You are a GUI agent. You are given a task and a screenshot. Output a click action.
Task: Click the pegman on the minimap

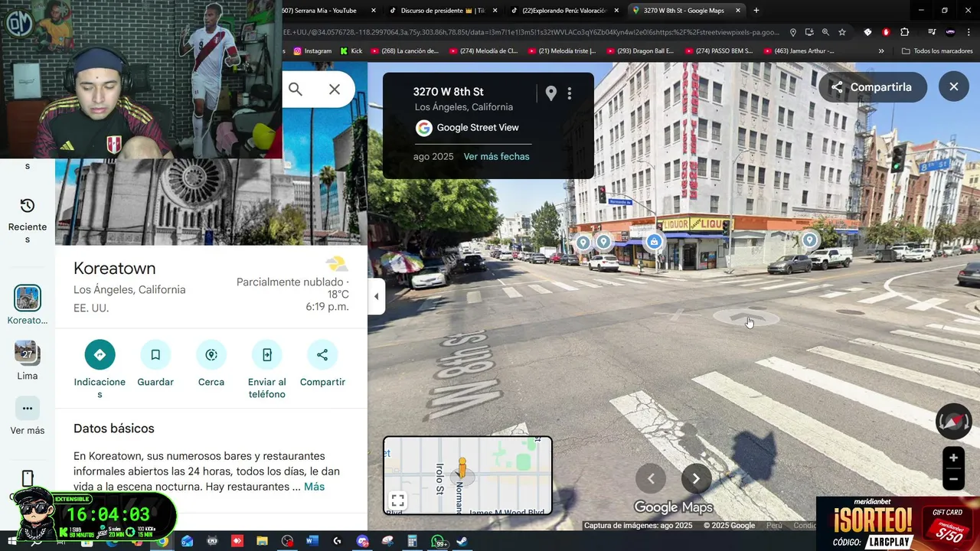462,468
